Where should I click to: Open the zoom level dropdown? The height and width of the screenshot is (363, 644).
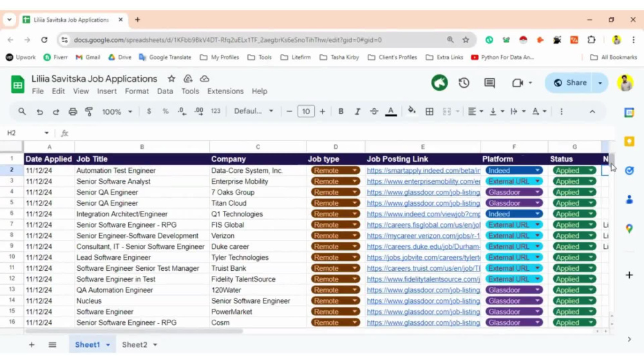pyautogui.click(x=117, y=112)
